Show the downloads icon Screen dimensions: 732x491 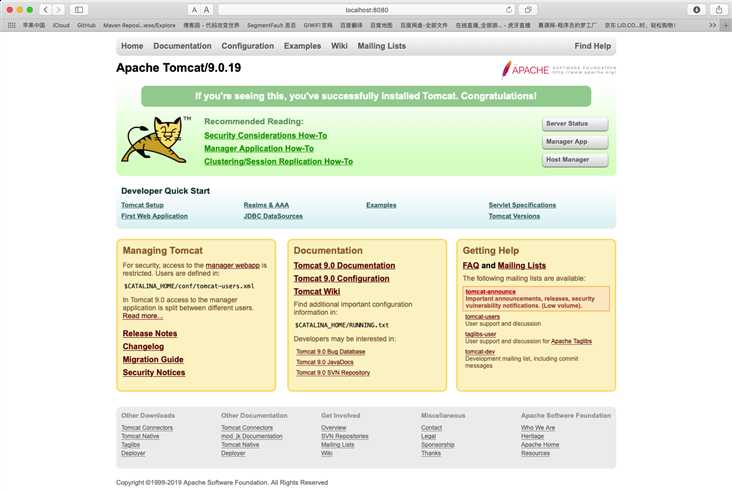click(x=697, y=9)
